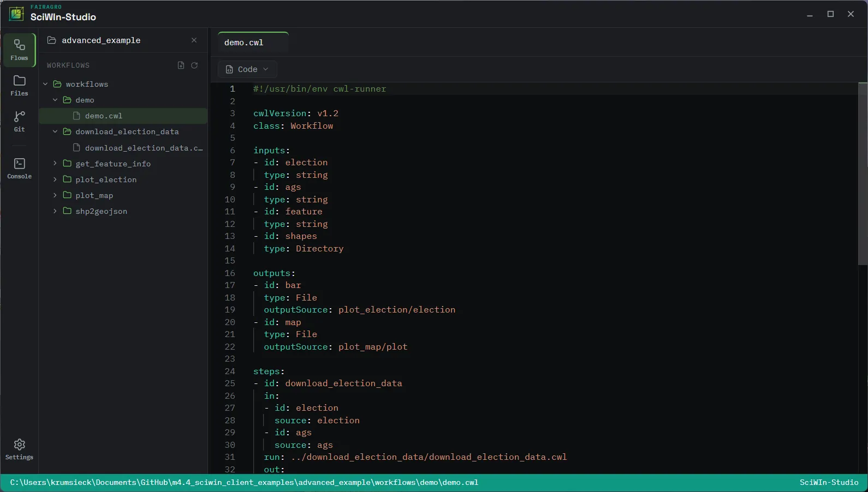Click 'source: election' line
The image size is (868, 492).
pyautogui.click(x=317, y=421)
